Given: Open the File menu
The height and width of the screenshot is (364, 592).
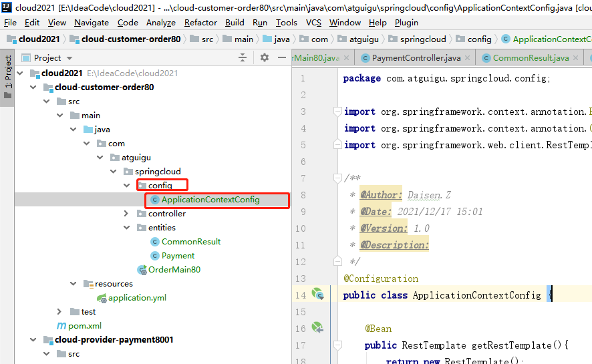Looking at the screenshot, I should point(10,23).
